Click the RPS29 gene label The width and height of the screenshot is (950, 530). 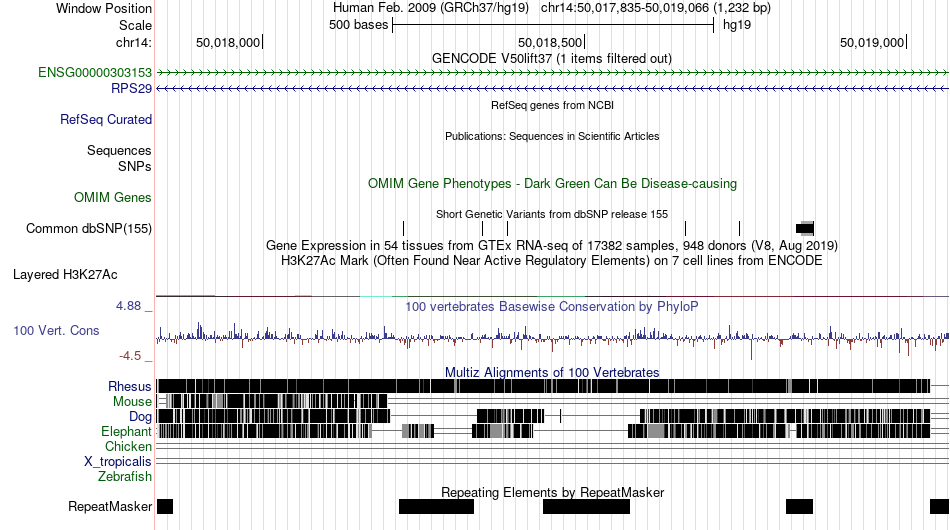[131, 88]
